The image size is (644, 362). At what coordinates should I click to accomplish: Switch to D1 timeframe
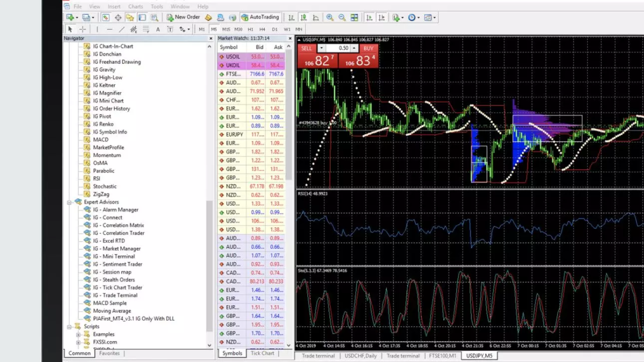[x=275, y=29]
